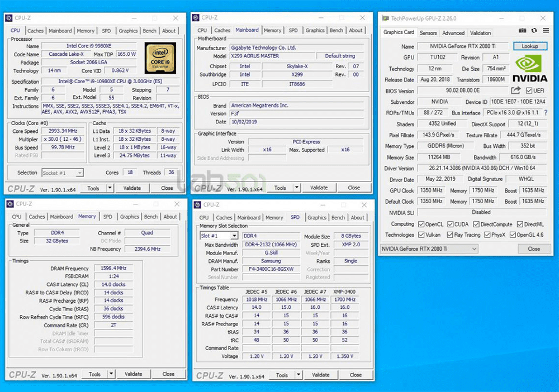Click the GPU-Z Driver Version field
Viewport: 559px width, 392px height.
click(x=482, y=168)
